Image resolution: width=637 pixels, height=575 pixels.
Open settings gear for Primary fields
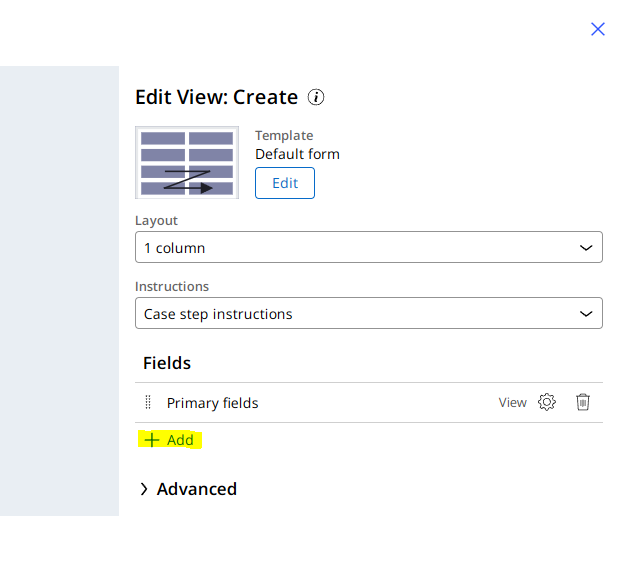pyautogui.click(x=546, y=402)
